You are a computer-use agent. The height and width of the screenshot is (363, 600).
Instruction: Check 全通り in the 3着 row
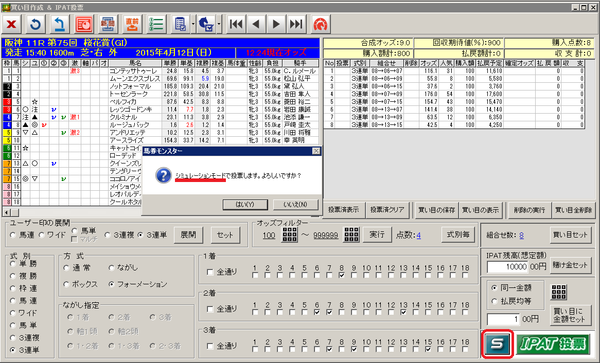(210, 346)
